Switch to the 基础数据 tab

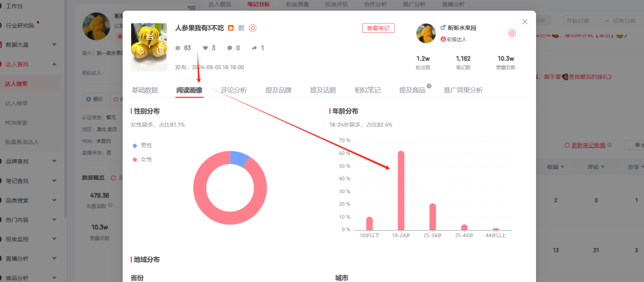point(144,90)
